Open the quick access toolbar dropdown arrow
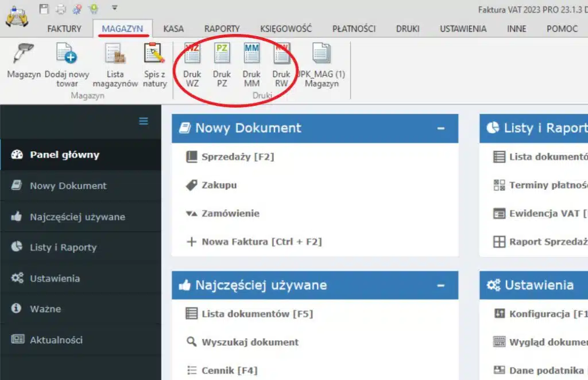The image size is (588, 380). 115,8
